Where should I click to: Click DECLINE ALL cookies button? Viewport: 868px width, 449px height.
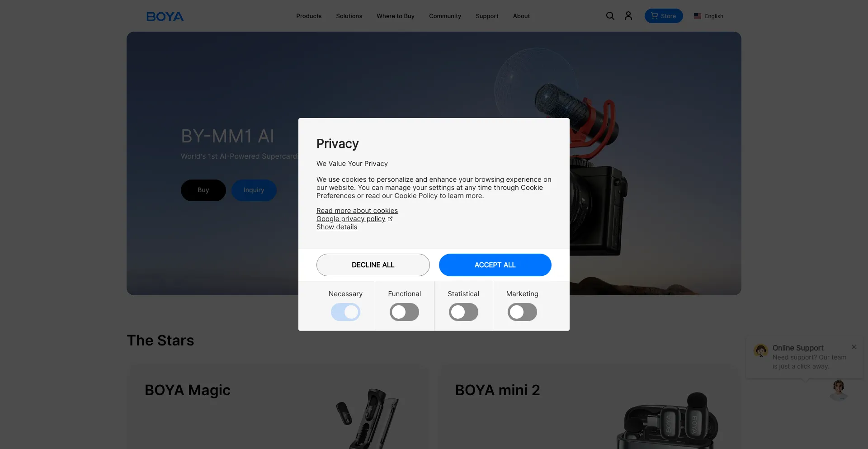tap(373, 265)
